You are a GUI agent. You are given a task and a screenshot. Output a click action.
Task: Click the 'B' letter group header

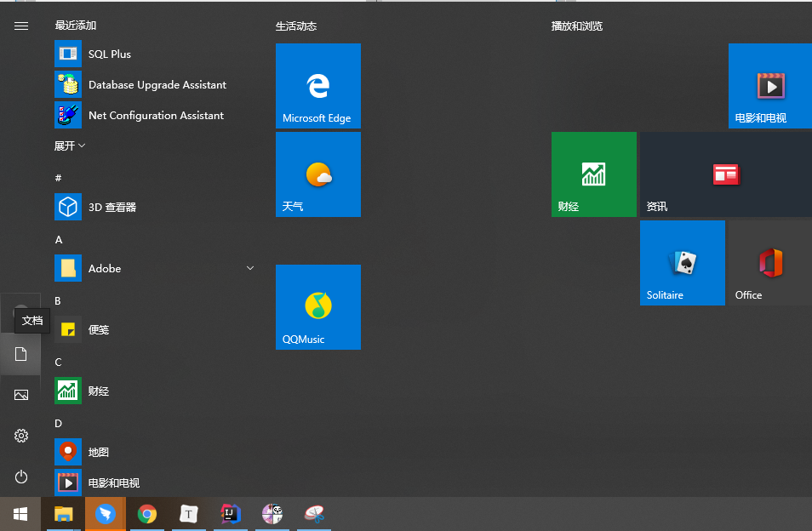pos(58,300)
